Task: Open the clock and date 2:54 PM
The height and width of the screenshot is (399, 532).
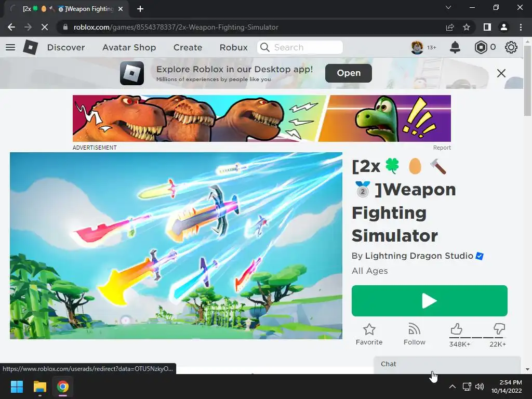Action: 507,387
